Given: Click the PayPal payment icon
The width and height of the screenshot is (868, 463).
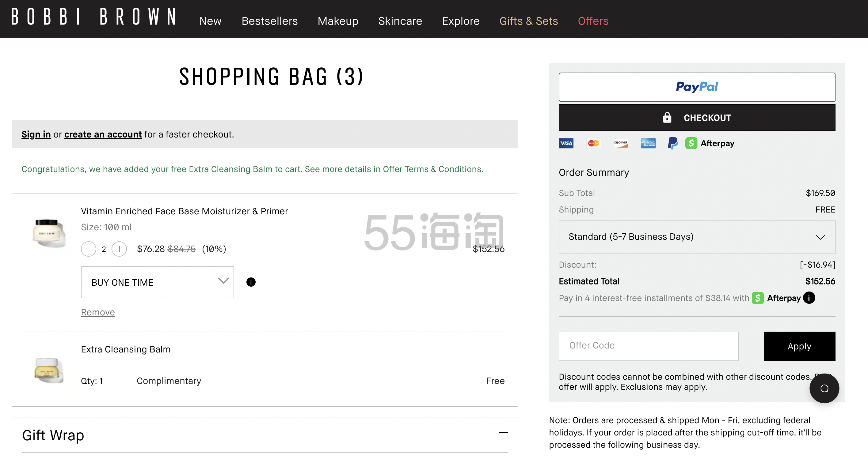Looking at the screenshot, I should (x=673, y=143).
